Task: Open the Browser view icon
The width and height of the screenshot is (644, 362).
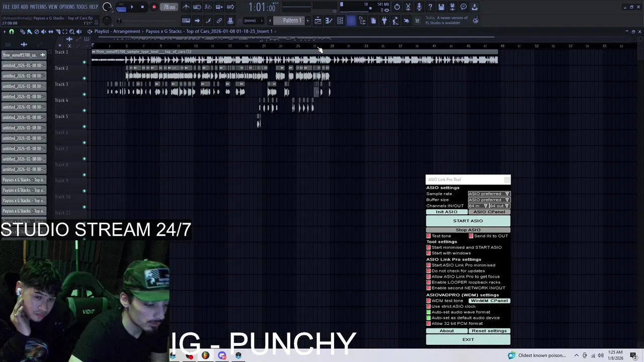Action: [x=362, y=21]
